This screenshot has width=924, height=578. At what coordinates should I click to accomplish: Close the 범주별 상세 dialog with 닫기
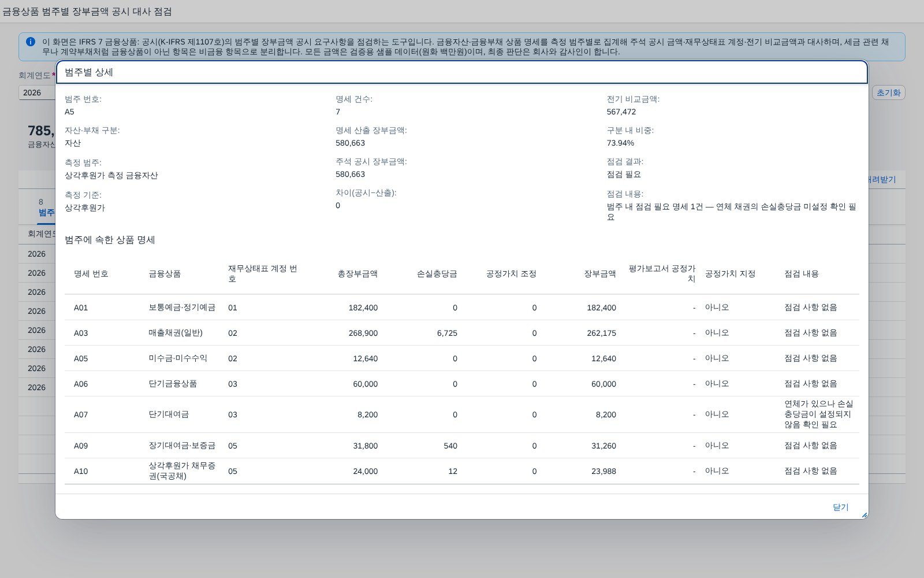tap(840, 507)
